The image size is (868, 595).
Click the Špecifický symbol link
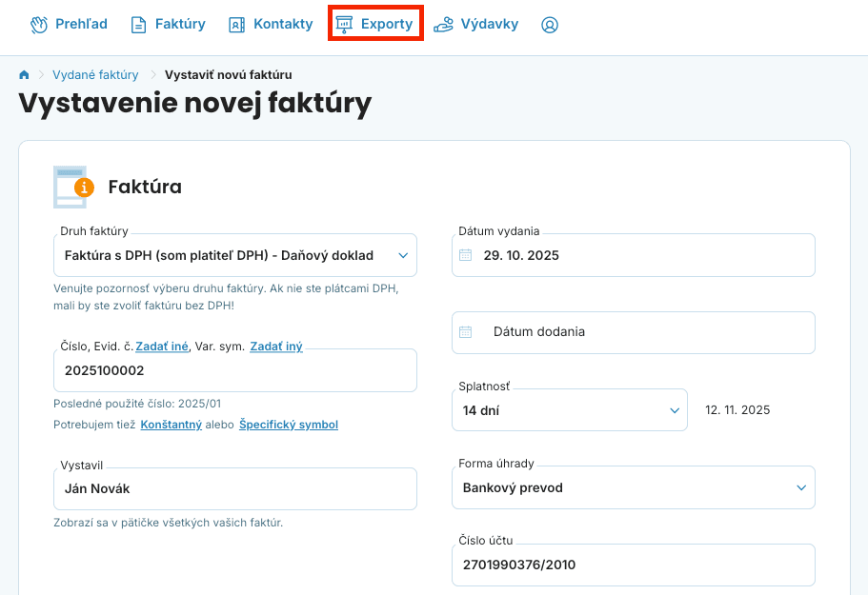tap(288, 425)
